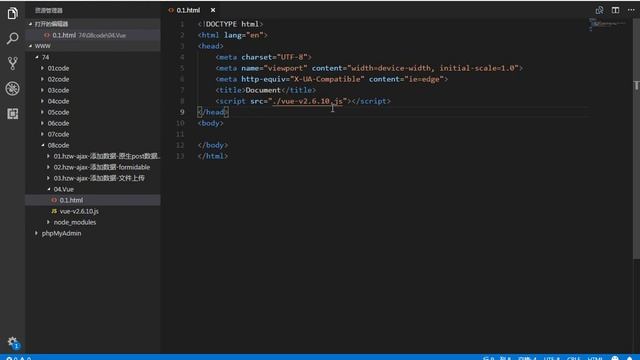This screenshot has height=360, width=640.
Task: Expand the 02code folder
Action: [42, 79]
